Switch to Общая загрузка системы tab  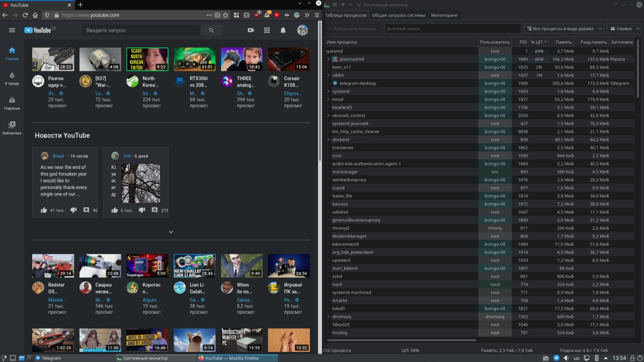pyautogui.click(x=399, y=15)
